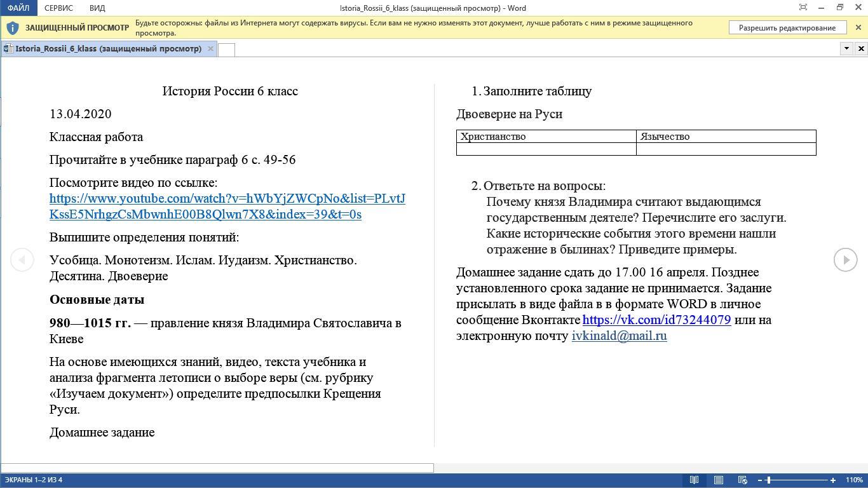
Task: Click the empty new tab box
Action: click(226, 50)
